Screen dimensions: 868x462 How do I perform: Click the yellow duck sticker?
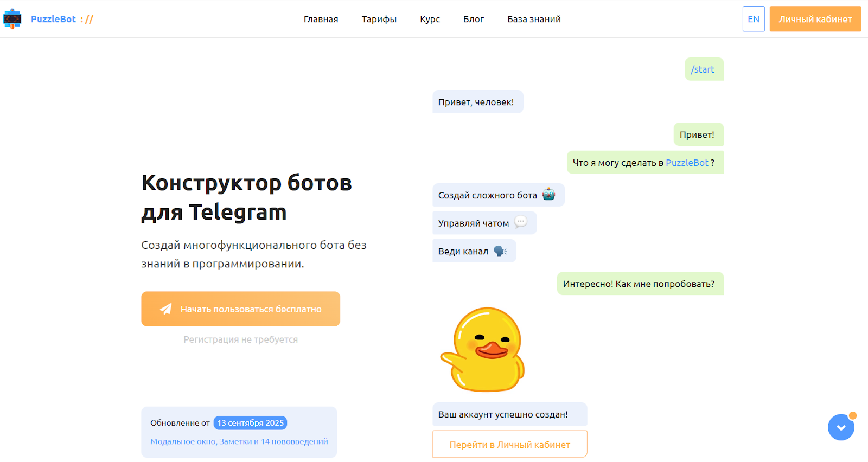[x=483, y=350]
